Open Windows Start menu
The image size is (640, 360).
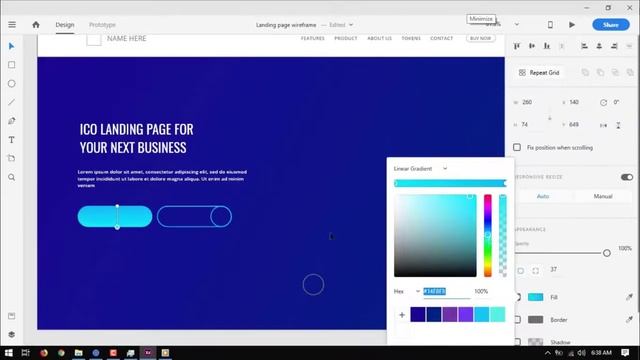click(8, 353)
